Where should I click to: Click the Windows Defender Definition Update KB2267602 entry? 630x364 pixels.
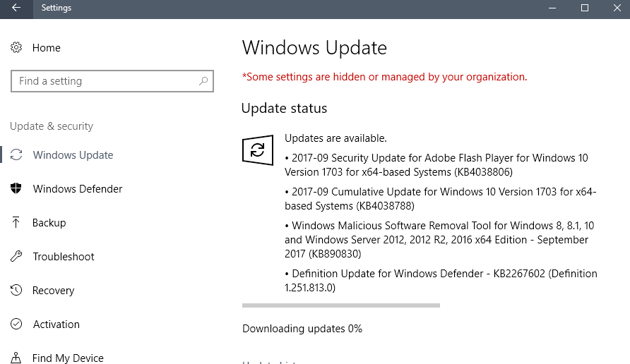[x=441, y=281]
